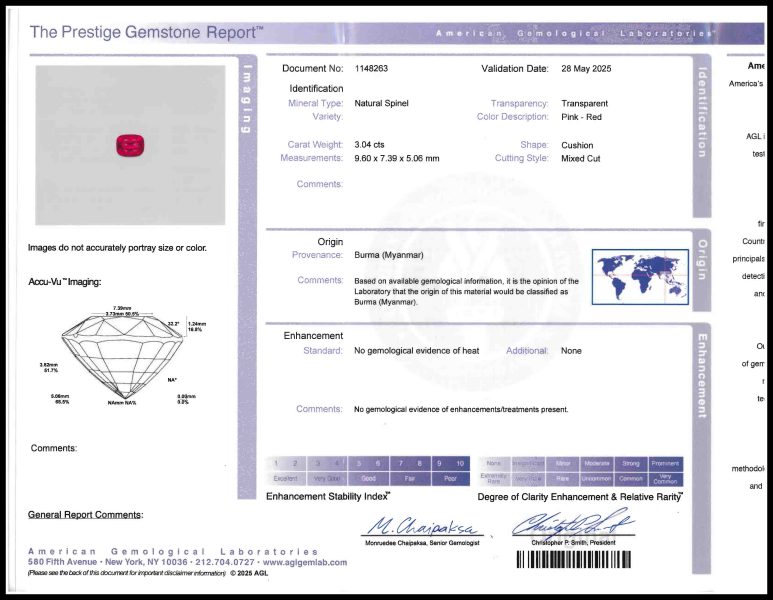Click Christopher P. Smith's signature

(x=572, y=524)
